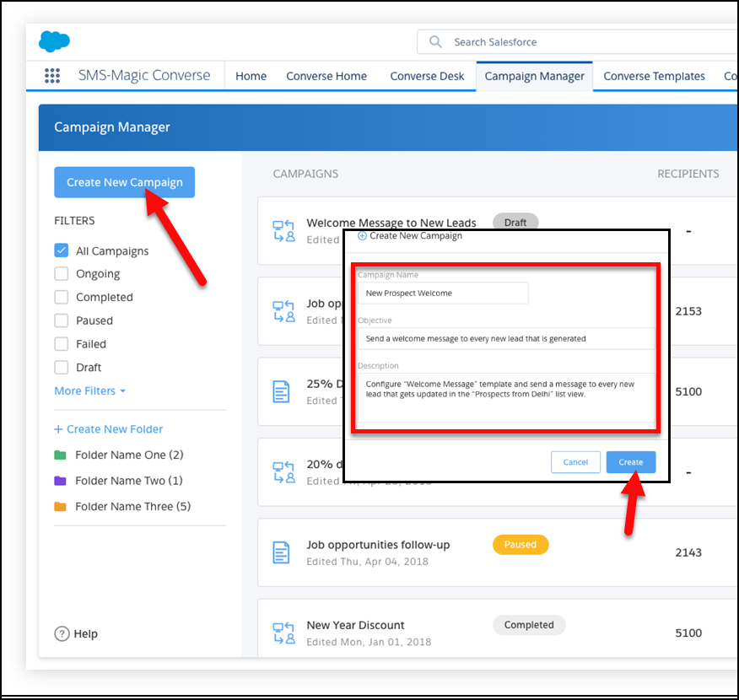The image size is (739, 700).
Task: Check the Paused filter checkbox
Action: pyautogui.click(x=62, y=320)
